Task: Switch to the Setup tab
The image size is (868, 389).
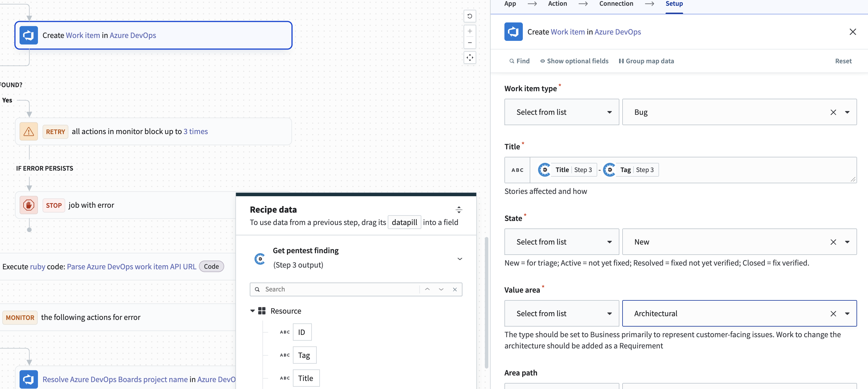Action: (674, 4)
